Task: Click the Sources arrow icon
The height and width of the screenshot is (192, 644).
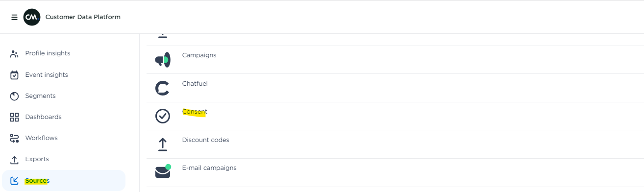Action: pyautogui.click(x=14, y=181)
